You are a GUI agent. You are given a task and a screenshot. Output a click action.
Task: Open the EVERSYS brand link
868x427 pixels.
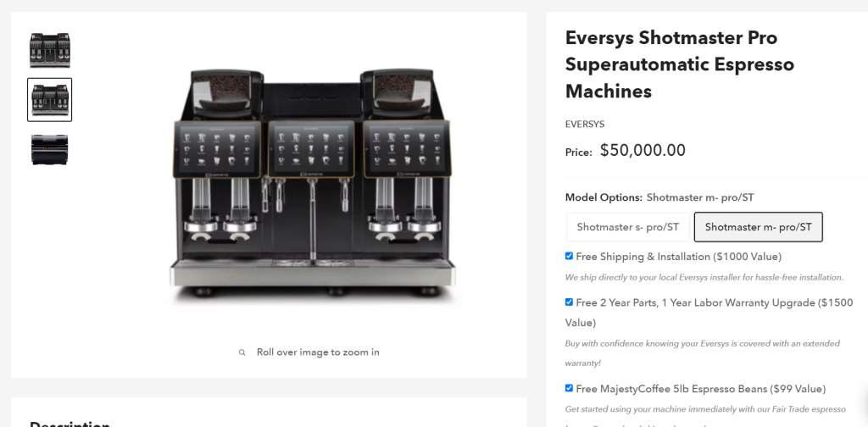[585, 124]
